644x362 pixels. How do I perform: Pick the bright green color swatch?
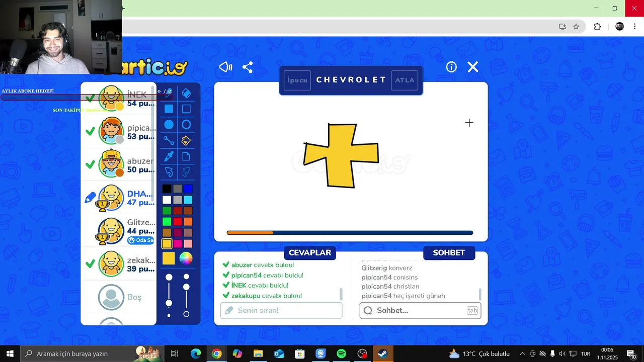click(167, 222)
